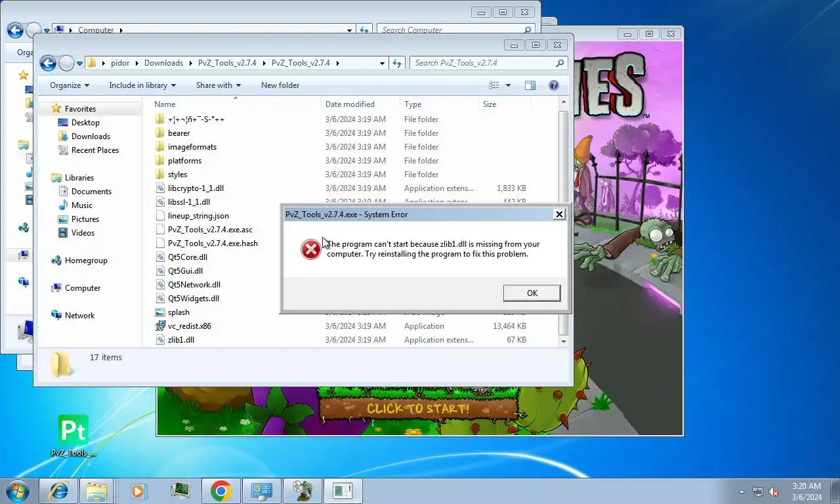Select PvZ_Tools_v2.7.4.exe.hash file

[x=213, y=243]
